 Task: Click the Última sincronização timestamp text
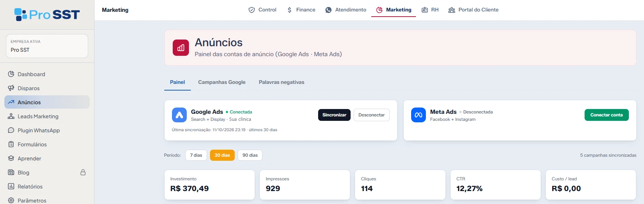click(x=224, y=130)
